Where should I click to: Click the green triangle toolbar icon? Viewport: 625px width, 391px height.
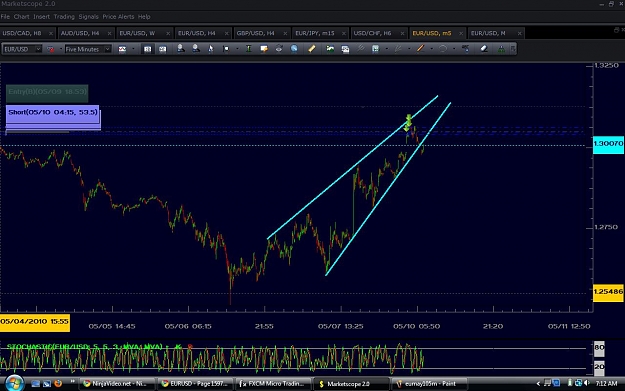(x=501, y=49)
